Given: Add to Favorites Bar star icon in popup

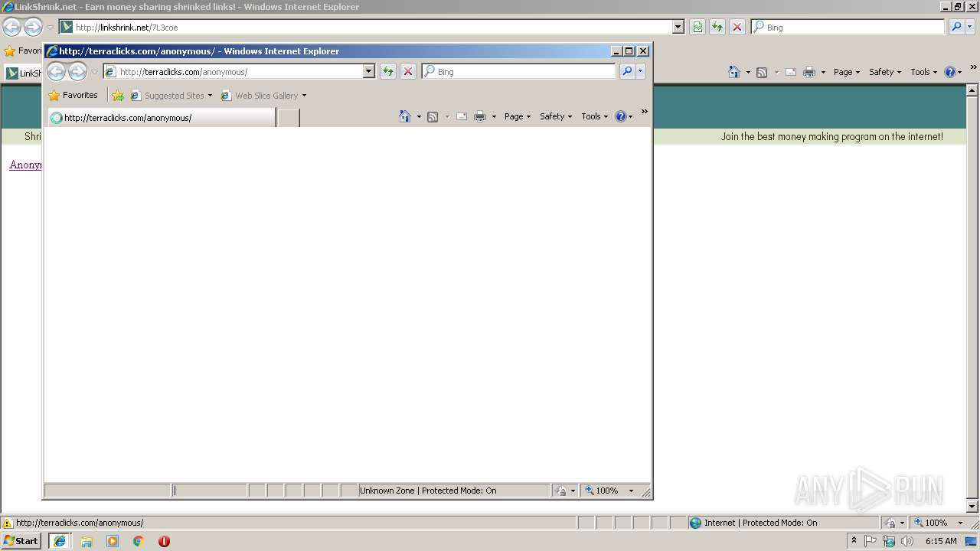Looking at the screenshot, I should click(117, 96).
